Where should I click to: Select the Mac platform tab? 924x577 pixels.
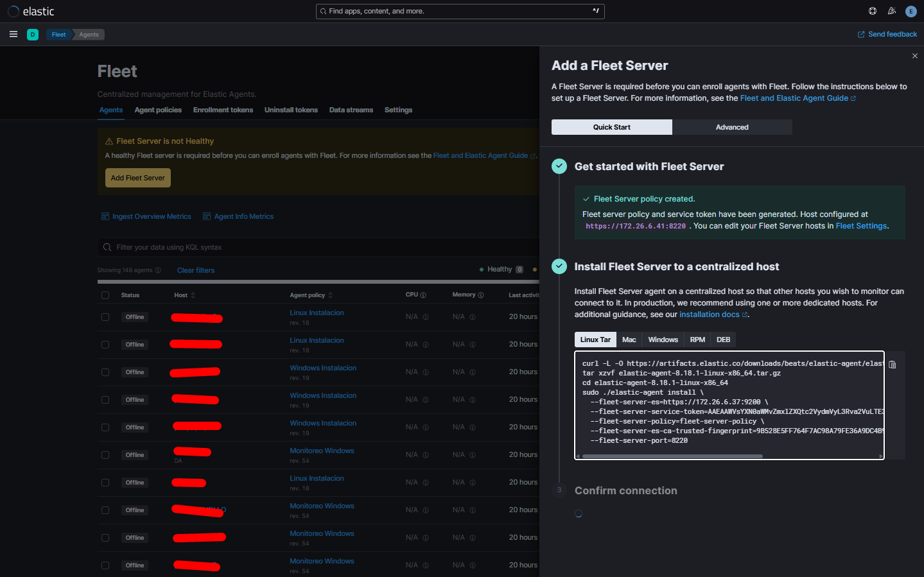[629, 340]
